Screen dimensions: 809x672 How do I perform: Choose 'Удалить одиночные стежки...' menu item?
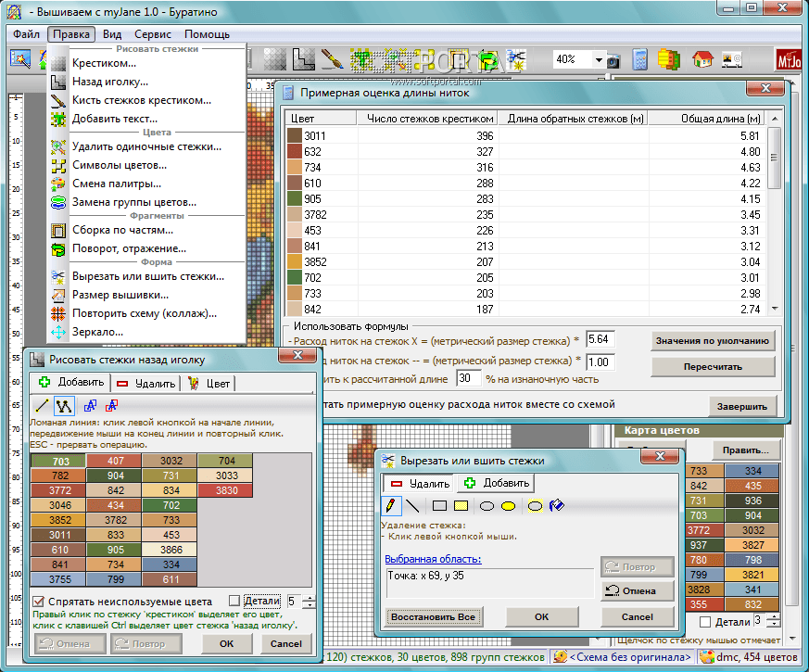[x=147, y=146]
